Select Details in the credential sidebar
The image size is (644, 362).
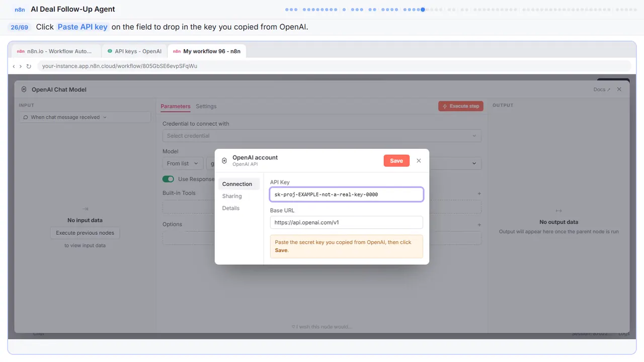pos(231,208)
